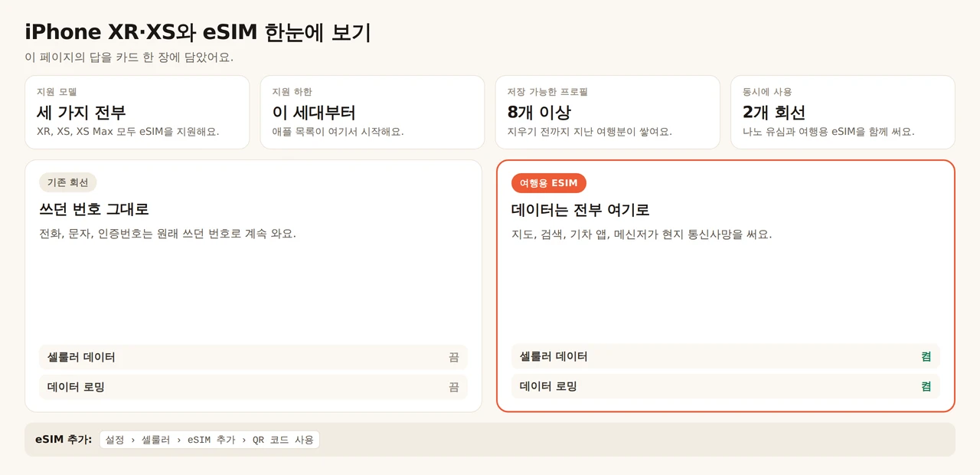The height and width of the screenshot is (475, 980).
Task: Click the '쓰던 번호 그대로' heading
Action: coord(93,209)
